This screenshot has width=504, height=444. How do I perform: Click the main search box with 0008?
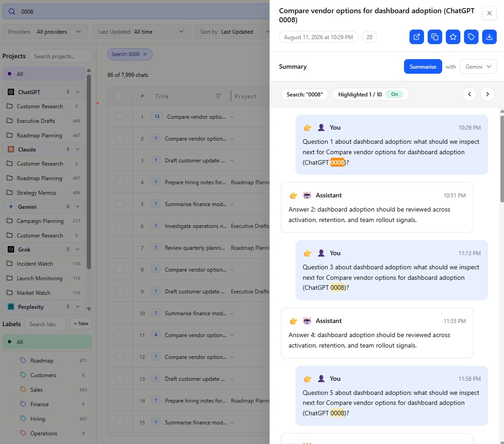pyautogui.click(x=136, y=11)
